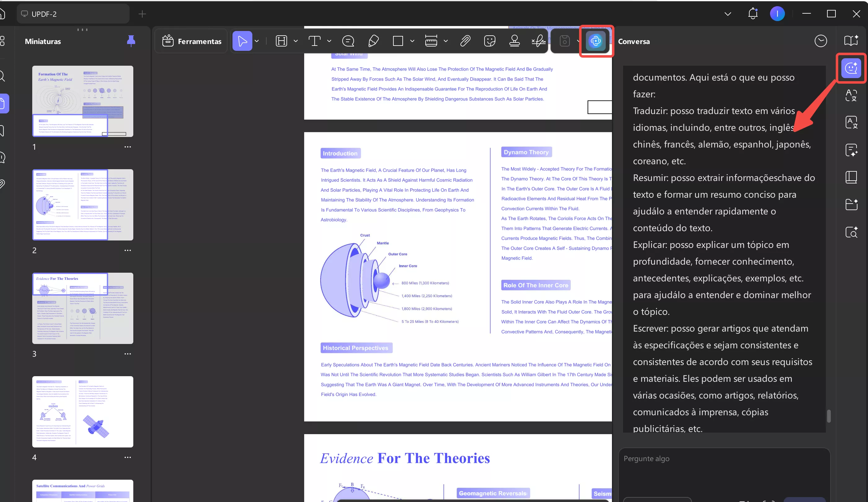Unpin the Miniaturas panel
868x502 pixels.
pos(131,41)
